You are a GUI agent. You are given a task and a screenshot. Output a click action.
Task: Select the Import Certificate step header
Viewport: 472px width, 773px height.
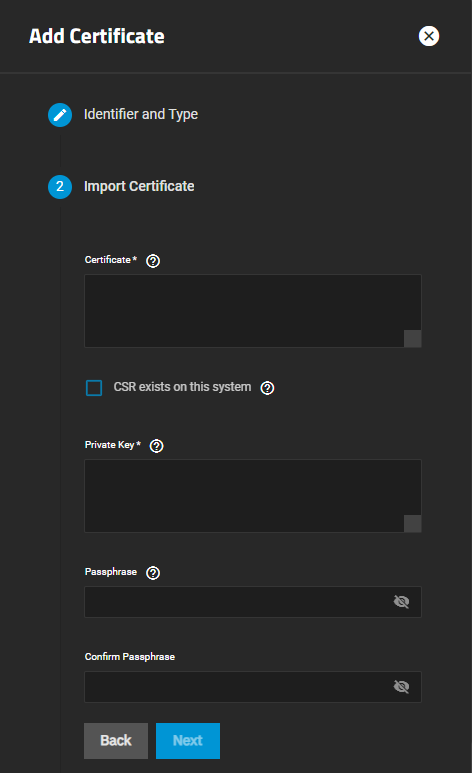point(139,186)
